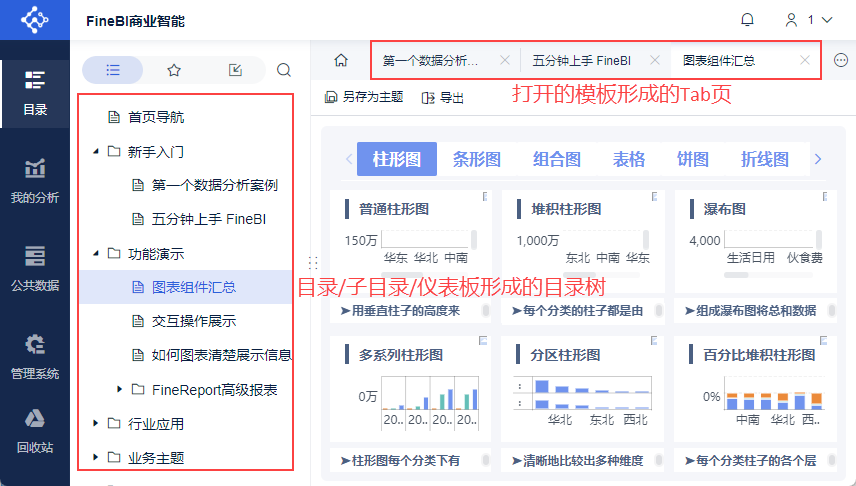Select the 柱形图 chart tab
This screenshot has height=486, width=856.
(397, 159)
